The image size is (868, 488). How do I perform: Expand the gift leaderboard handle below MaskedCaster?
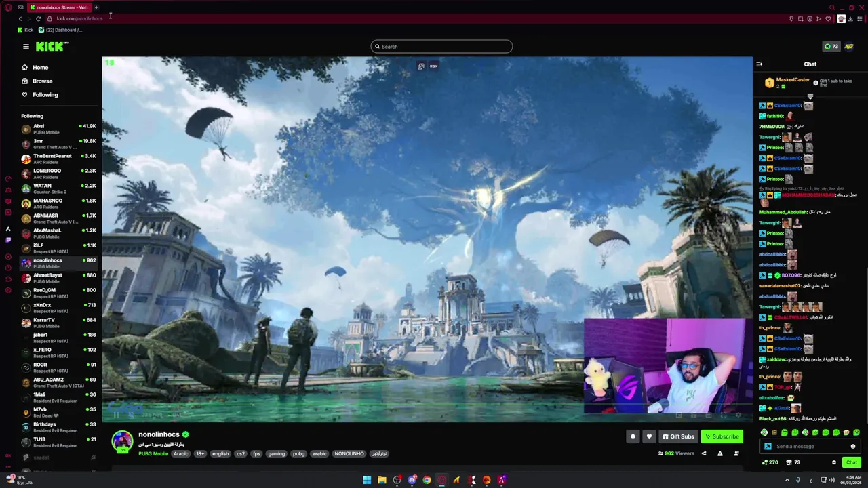click(810, 97)
